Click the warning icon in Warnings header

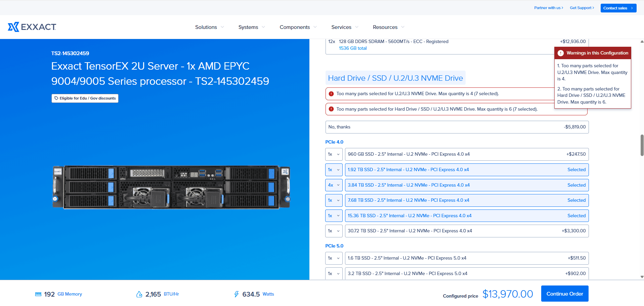pos(560,53)
